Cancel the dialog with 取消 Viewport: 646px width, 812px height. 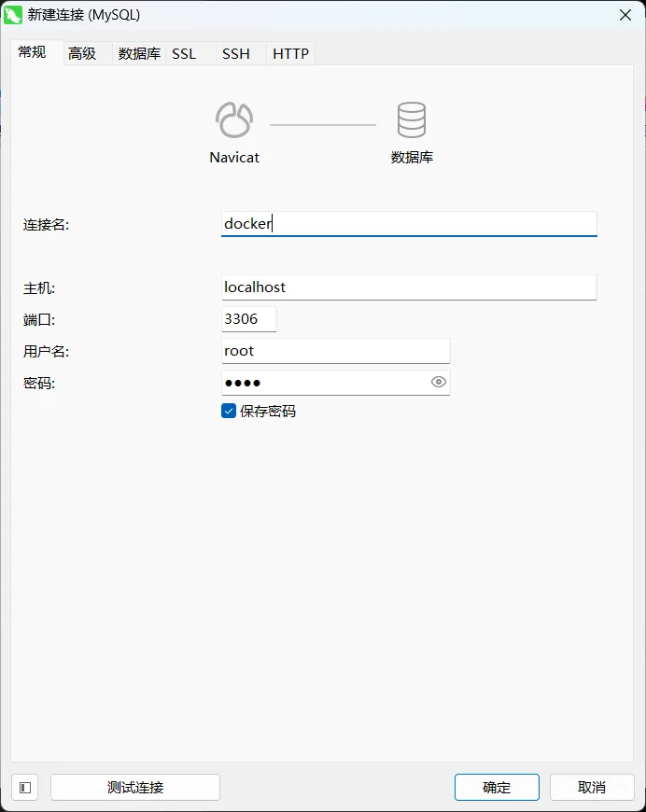click(592, 787)
